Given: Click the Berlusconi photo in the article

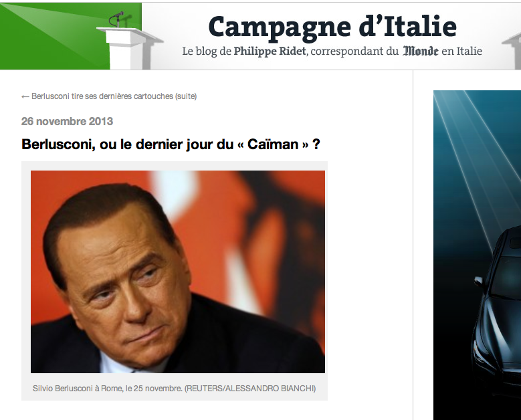Looking at the screenshot, I should 178,272.
